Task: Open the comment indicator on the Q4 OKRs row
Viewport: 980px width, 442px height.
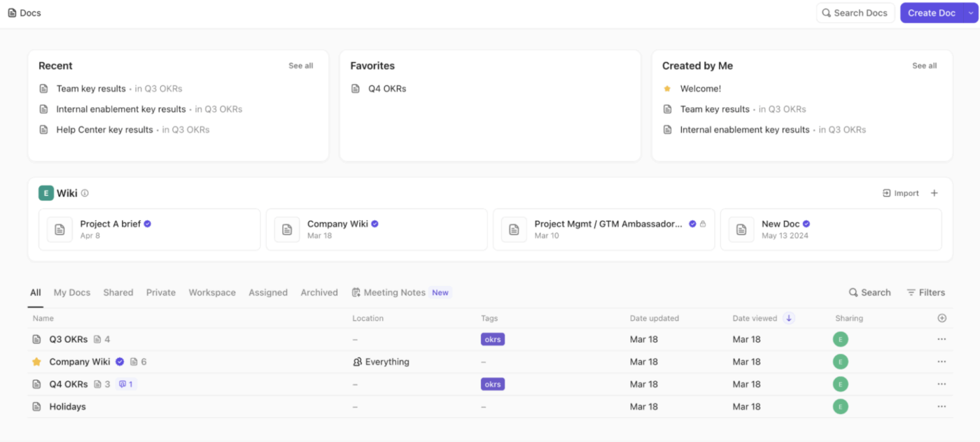Action: click(x=126, y=384)
